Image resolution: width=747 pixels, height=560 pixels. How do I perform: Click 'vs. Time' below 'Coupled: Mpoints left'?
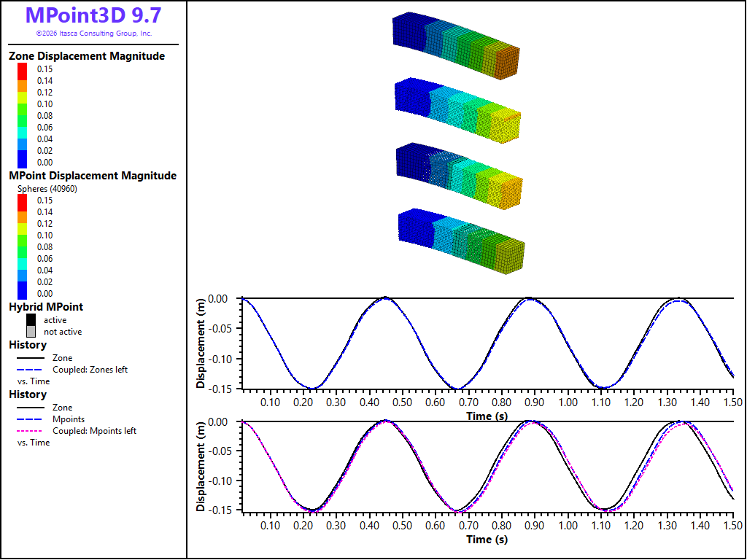34,443
